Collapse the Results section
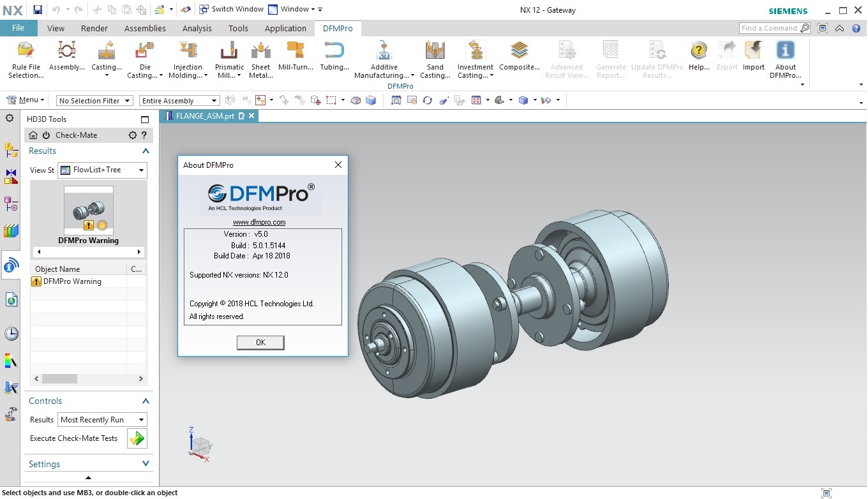 pos(146,151)
